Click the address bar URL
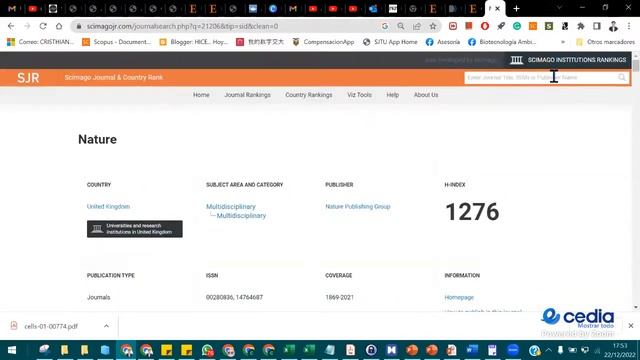This screenshot has width=640, height=360. (x=182, y=26)
